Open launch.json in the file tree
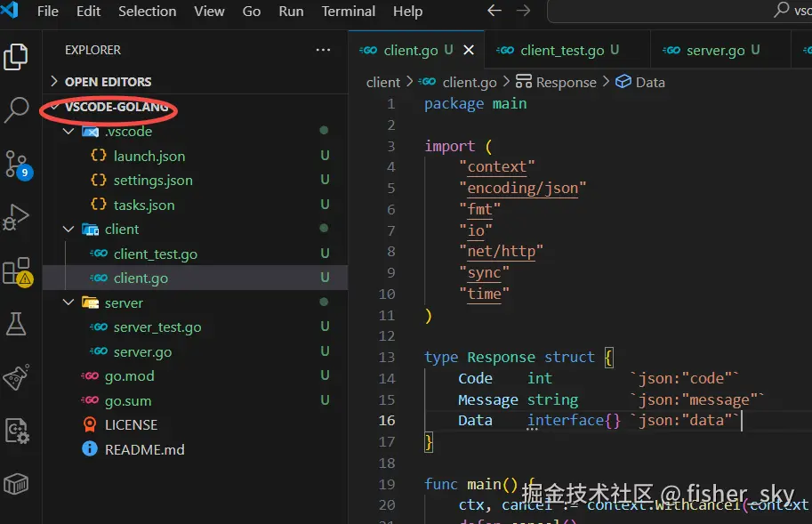The height and width of the screenshot is (524, 812). tap(149, 157)
